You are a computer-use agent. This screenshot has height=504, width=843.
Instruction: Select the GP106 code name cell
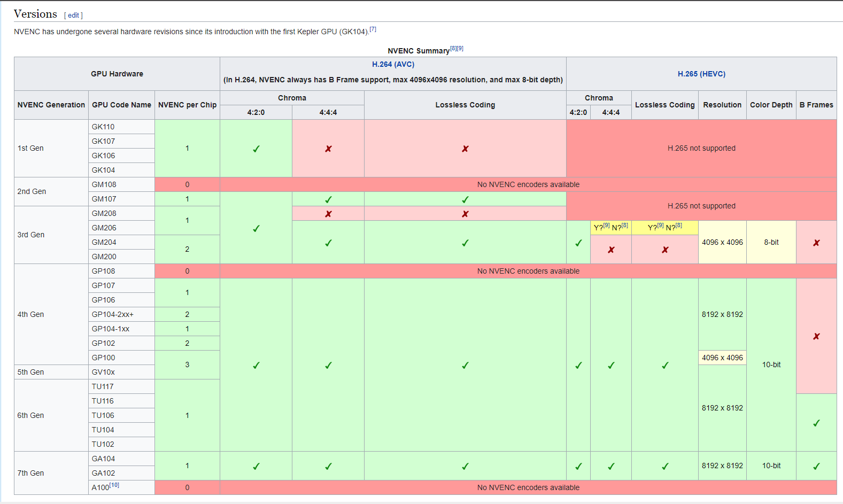[121, 300]
